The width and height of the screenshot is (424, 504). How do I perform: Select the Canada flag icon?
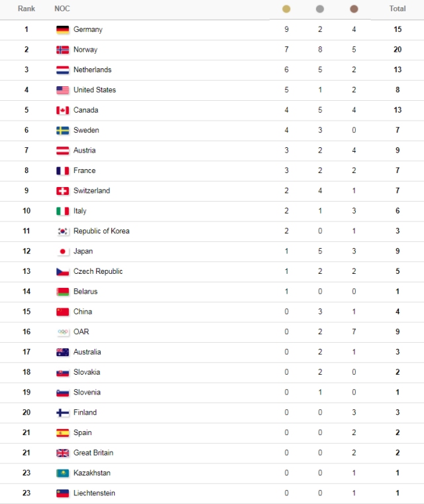pyautogui.click(x=63, y=110)
